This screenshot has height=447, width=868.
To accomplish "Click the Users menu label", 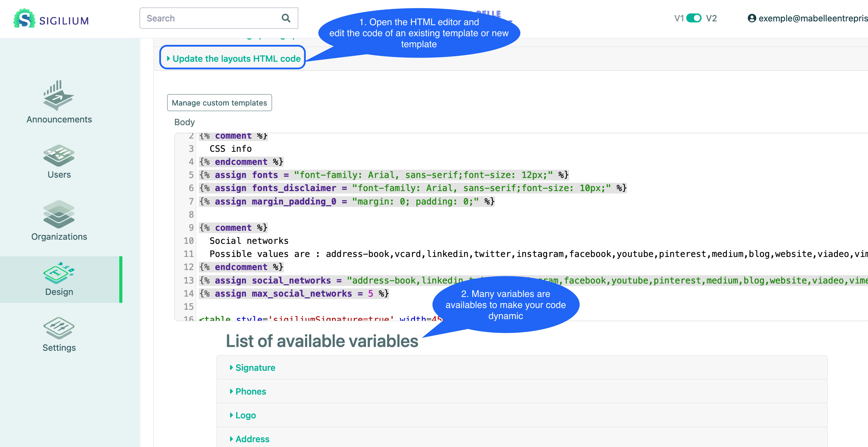I will pyautogui.click(x=59, y=175).
